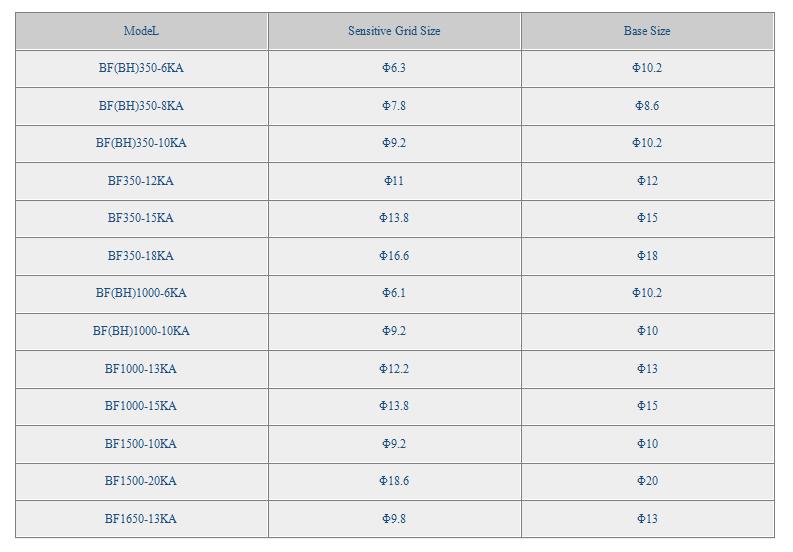Click the "Sensitive Grid Size" column header
793x552 pixels.
tap(394, 31)
